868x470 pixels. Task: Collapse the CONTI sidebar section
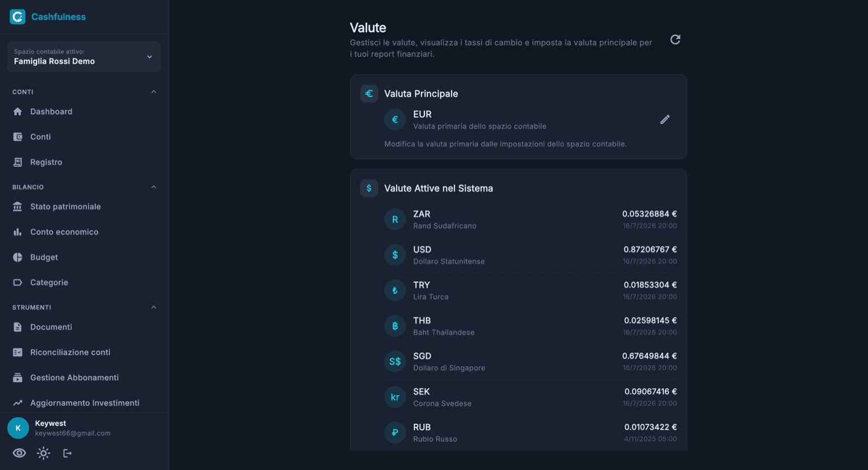click(154, 92)
